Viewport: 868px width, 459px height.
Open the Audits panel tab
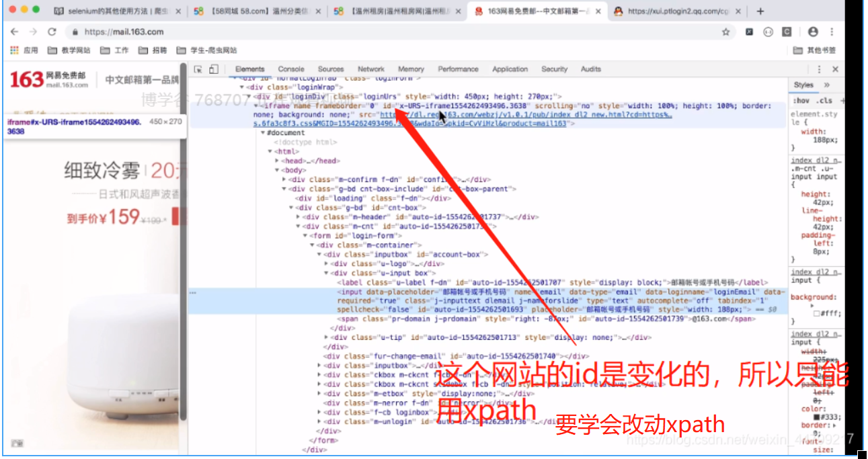pyautogui.click(x=591, y=69)
